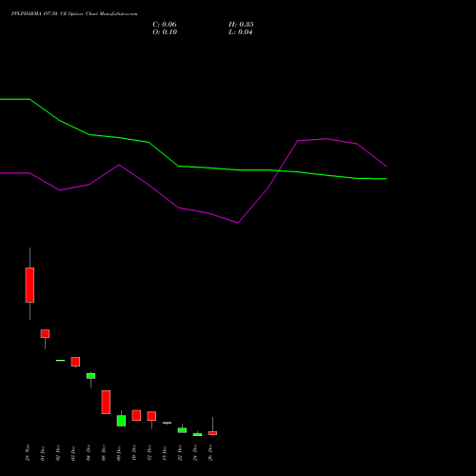Click the open value "O: 0.10"

click(165, 32)
